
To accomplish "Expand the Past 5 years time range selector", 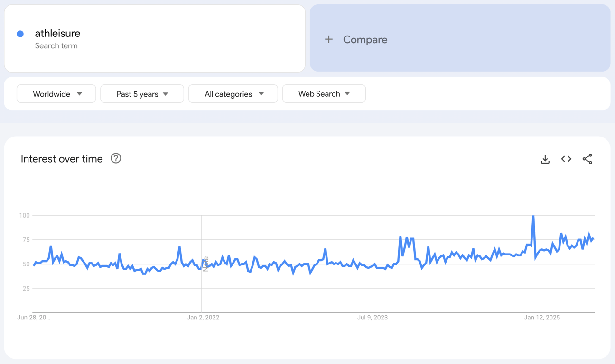I will (x=142, y=93).
